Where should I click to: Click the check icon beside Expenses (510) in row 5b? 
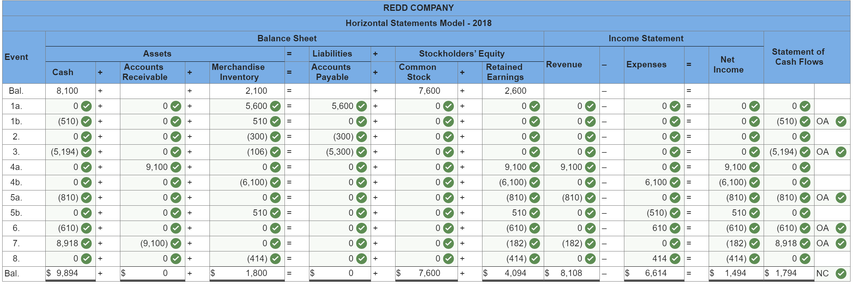(x=675, y=213)
